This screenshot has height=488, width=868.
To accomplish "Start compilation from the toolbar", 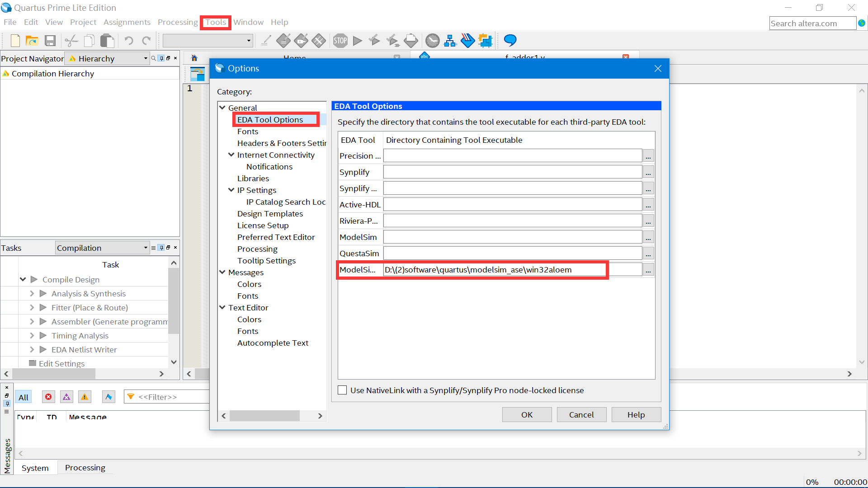I will tap(357, 40).
